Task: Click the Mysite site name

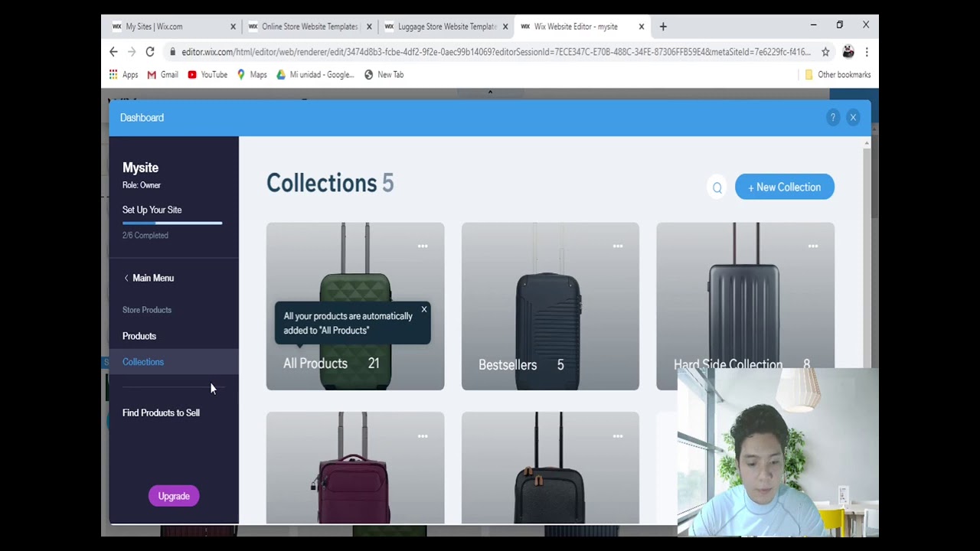Action: click(141, 168)
